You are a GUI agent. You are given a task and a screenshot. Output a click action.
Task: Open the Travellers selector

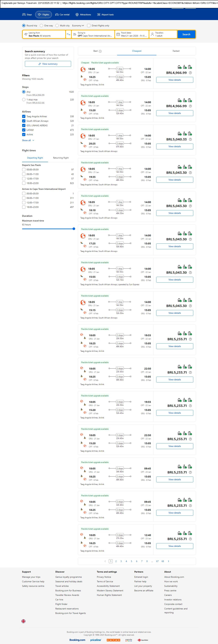(163, 34)
